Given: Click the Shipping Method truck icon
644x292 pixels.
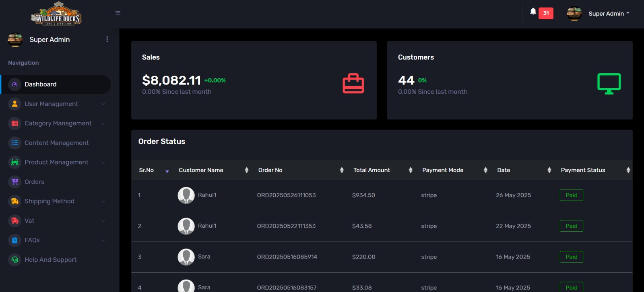Looking at the screenshot, I should [x=15, y=202].
